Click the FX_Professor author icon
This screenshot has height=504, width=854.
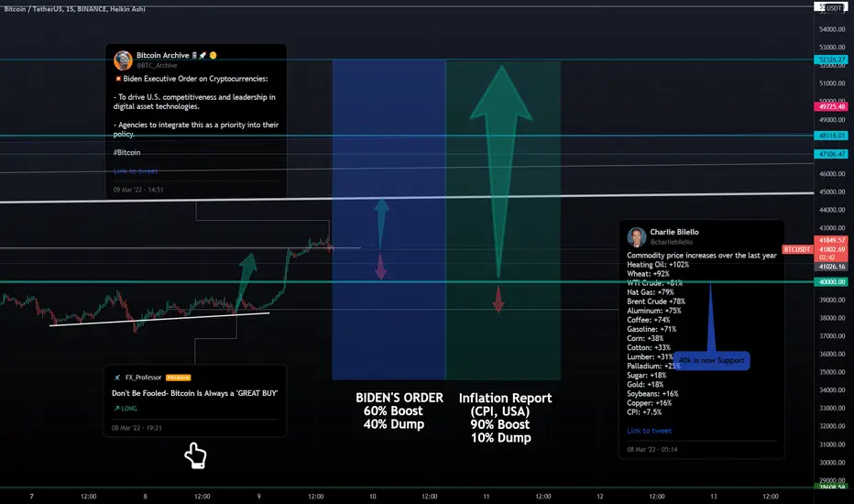(x=116, y=377)
